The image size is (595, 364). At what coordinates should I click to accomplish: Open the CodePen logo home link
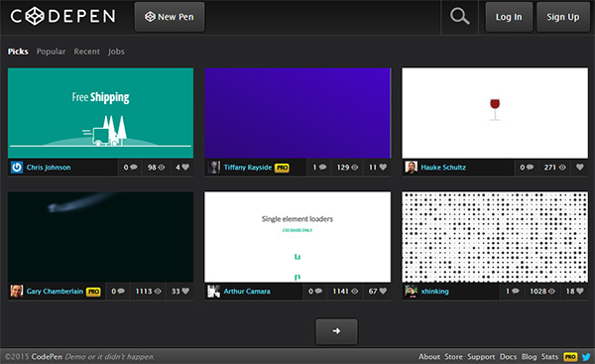63,16
